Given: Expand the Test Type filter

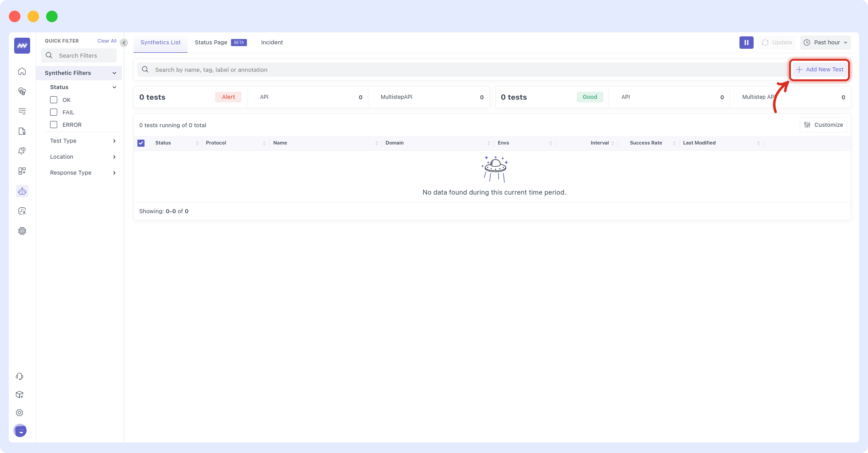Looking at the screenshot, I should coord(82,141).
